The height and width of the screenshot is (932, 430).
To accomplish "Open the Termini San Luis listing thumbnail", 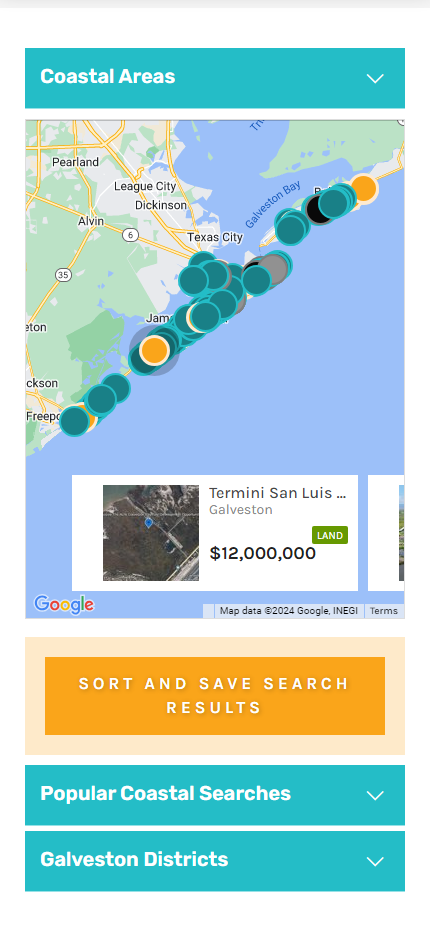I will tap(151, 533).
